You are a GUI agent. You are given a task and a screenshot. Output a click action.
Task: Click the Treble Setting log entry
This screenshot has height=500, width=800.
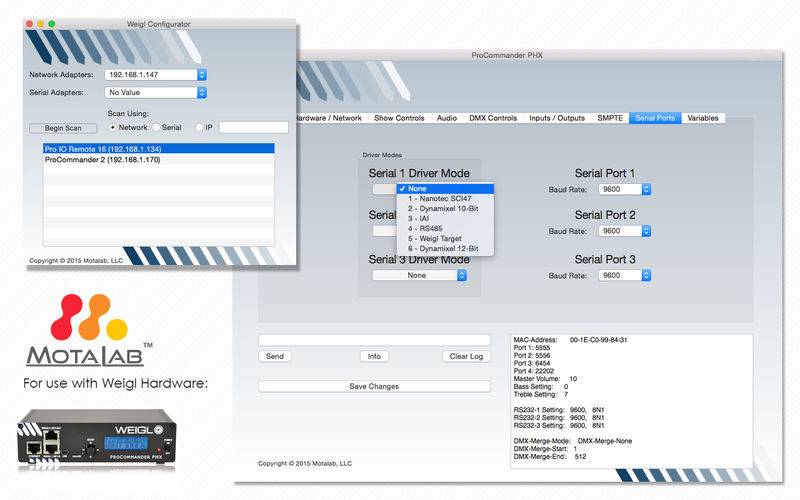[541, 394]
